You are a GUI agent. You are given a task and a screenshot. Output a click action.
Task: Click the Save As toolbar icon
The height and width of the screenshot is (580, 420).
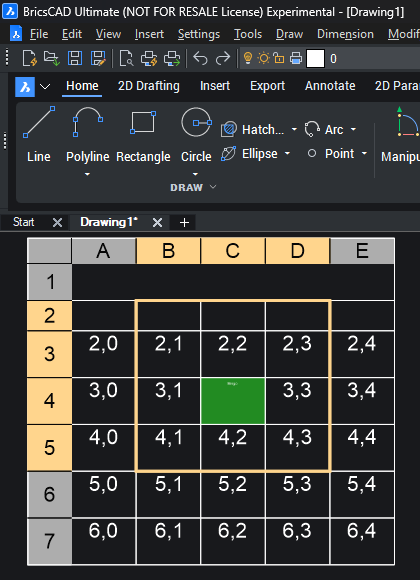click(98, 58)
